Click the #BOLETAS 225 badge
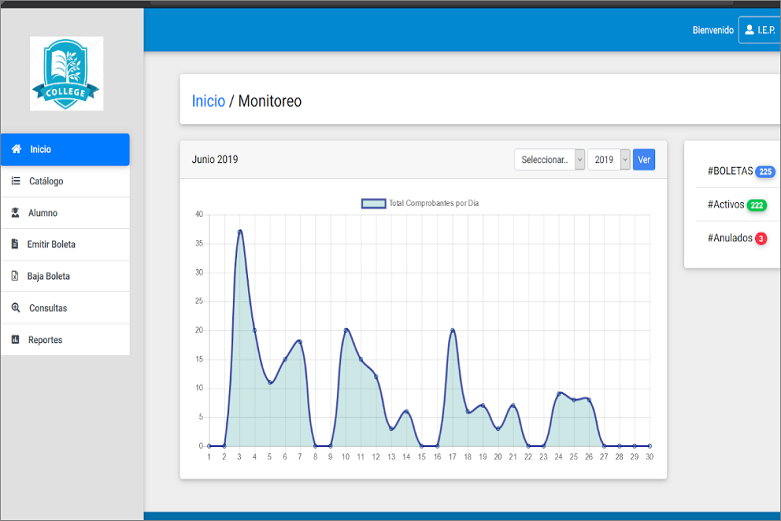This screenshot has width=781, height=521. click(765, 172)
